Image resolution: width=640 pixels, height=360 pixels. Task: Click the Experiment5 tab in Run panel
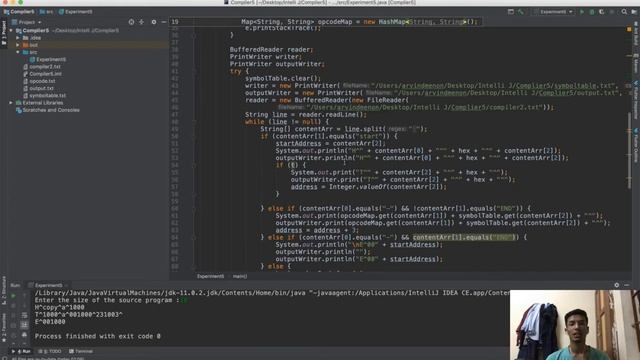tap(48, 285)
